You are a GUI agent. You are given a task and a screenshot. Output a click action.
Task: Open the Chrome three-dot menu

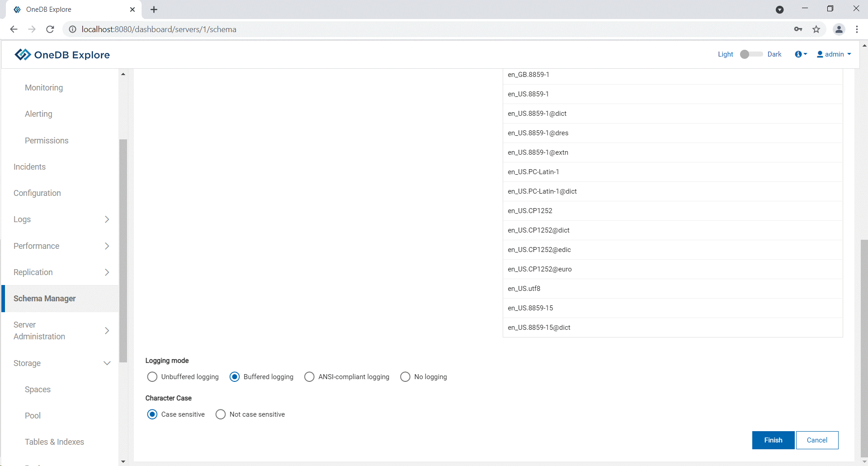[857, 29]
